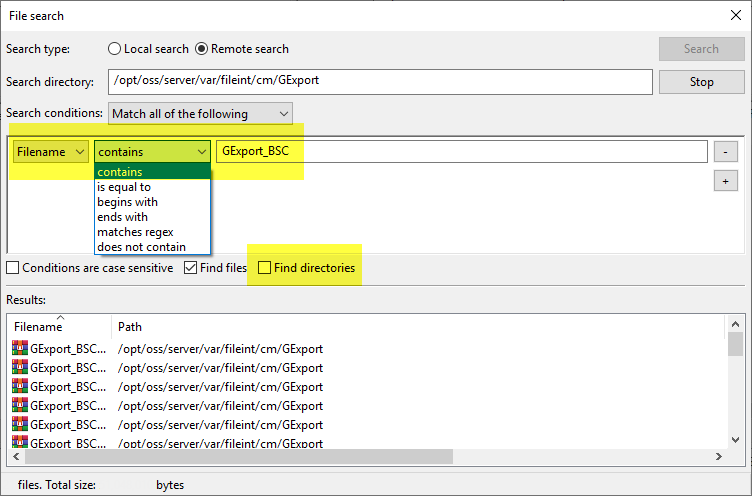Image resolution: width=752 pixels, height=496 pixels.
Task: Open the Filename condition type dropdown
Action: coord(50,152)
